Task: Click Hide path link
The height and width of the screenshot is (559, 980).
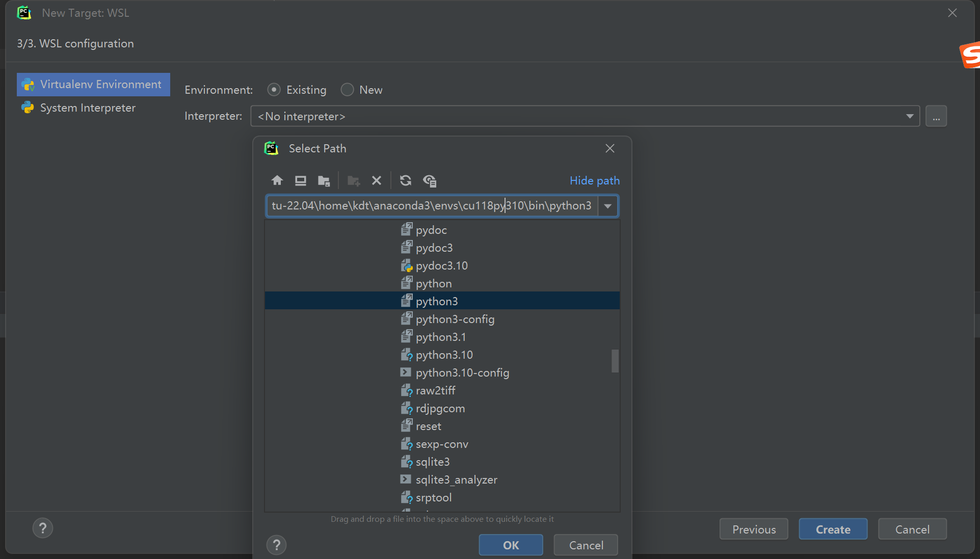Action: point(595,180)
